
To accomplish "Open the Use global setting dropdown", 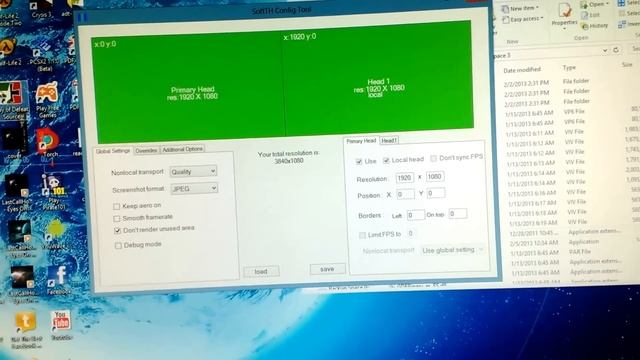I will point(452,249).
